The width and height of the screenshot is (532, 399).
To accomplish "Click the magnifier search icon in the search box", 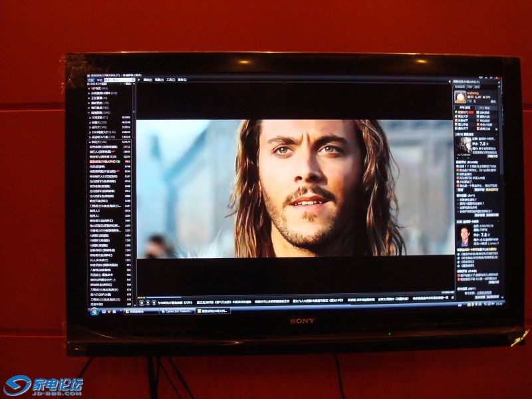I will click(x=133, y=80).
